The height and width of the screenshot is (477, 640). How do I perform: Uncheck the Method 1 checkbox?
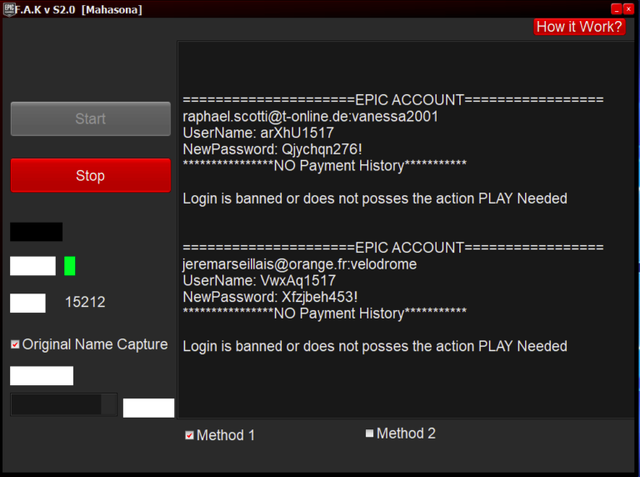(x=189, y=435)
